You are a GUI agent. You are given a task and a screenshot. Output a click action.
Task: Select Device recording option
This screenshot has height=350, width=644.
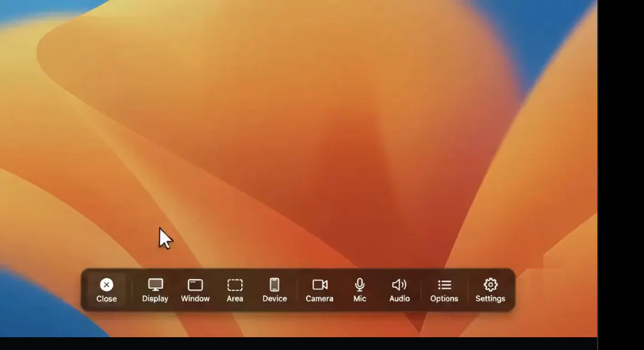(274, 290)
